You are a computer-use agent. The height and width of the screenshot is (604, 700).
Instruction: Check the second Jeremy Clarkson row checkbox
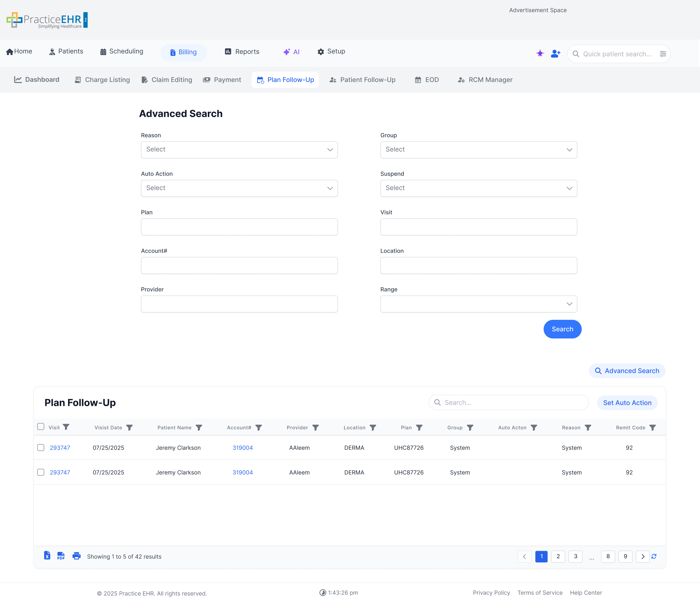pos(41,472)
